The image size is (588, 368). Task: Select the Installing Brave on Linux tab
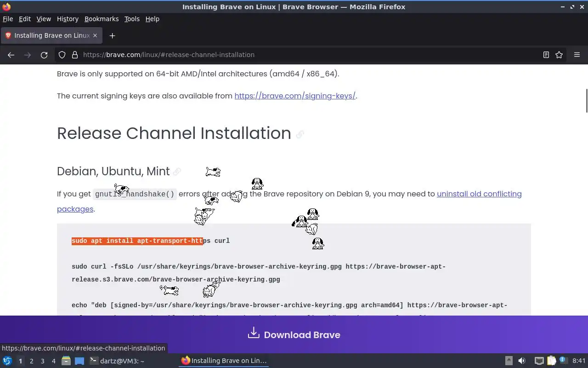click(x=51, y=35)
